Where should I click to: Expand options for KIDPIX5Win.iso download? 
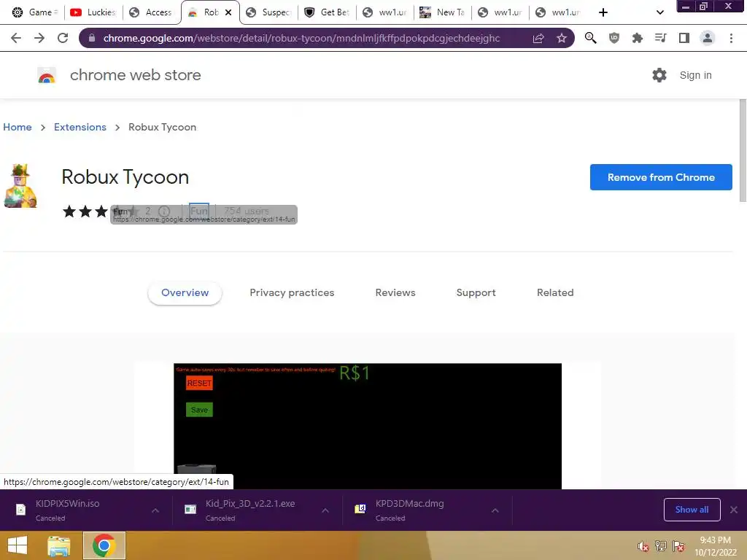[x=155, y=510]
